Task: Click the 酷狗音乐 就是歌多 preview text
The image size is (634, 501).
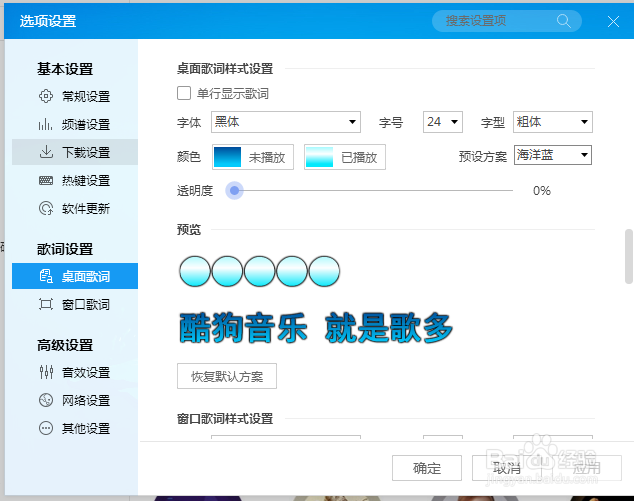Action: click(315, 328)
